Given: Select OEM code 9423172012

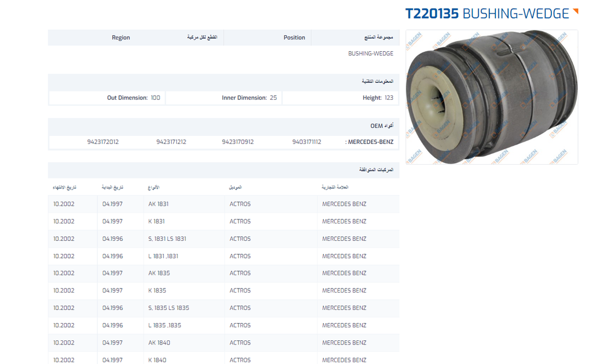Looking at the screenshot, I should coord(103,142).
